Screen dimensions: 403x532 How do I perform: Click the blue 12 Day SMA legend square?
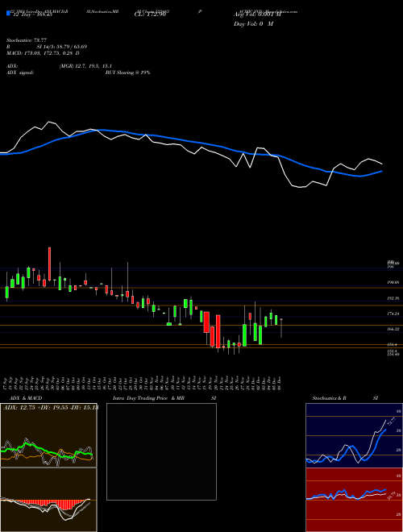pos(8,14)
